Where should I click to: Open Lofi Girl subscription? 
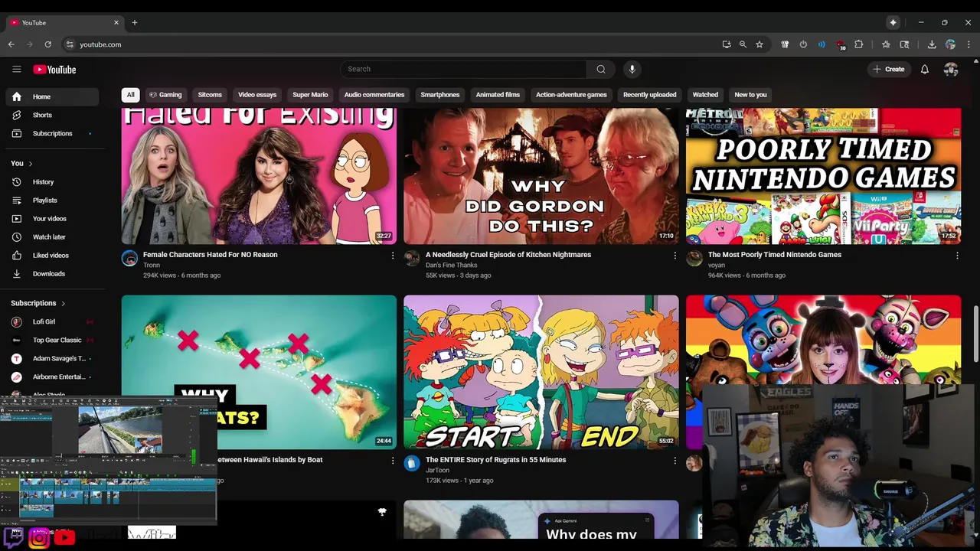coord(52,321)
